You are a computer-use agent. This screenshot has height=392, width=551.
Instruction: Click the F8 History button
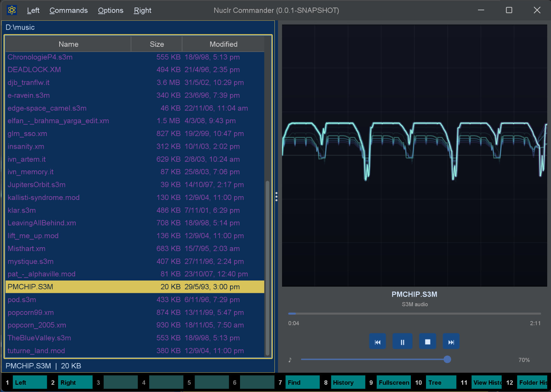pos(348,382)
